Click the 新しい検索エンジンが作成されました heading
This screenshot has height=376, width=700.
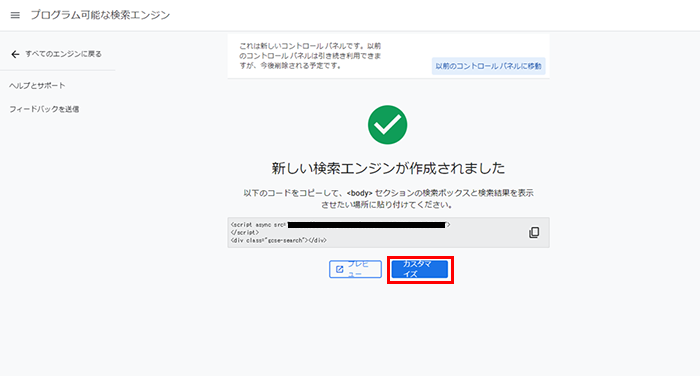[388, 168]
